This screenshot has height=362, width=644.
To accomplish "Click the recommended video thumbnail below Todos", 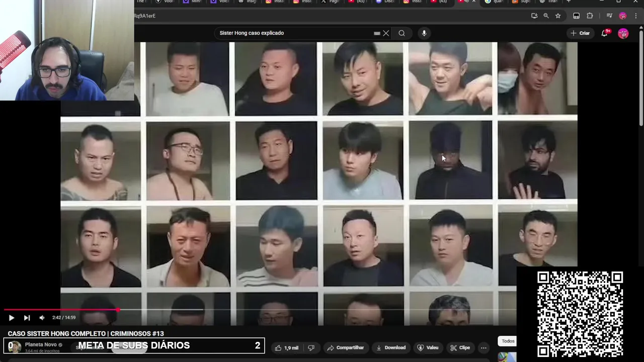I will (507, 357).
